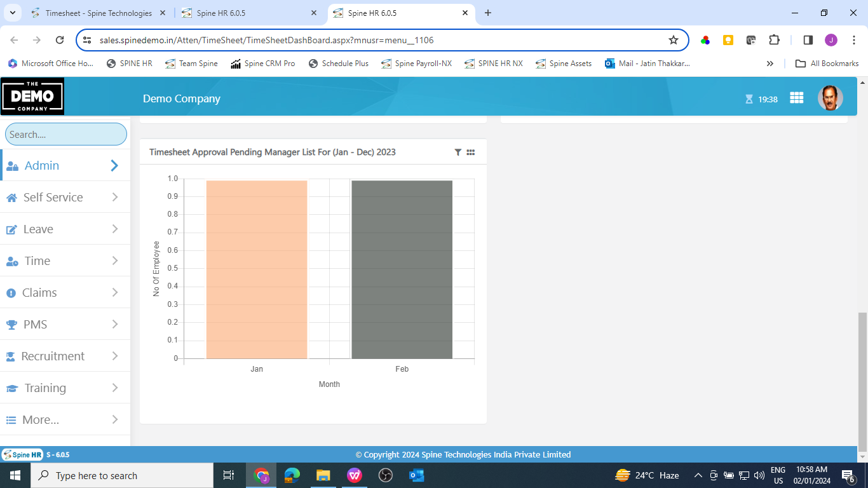This screenshot has width=868, height=488.
Task: Click the Recruitment icon in sidebar
Action: 11,356
